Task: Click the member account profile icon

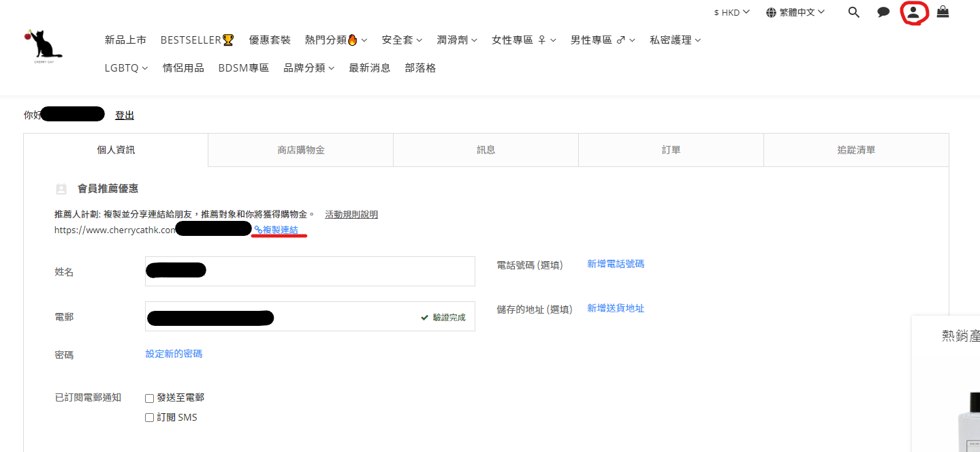Action: (x=913, y=12)
